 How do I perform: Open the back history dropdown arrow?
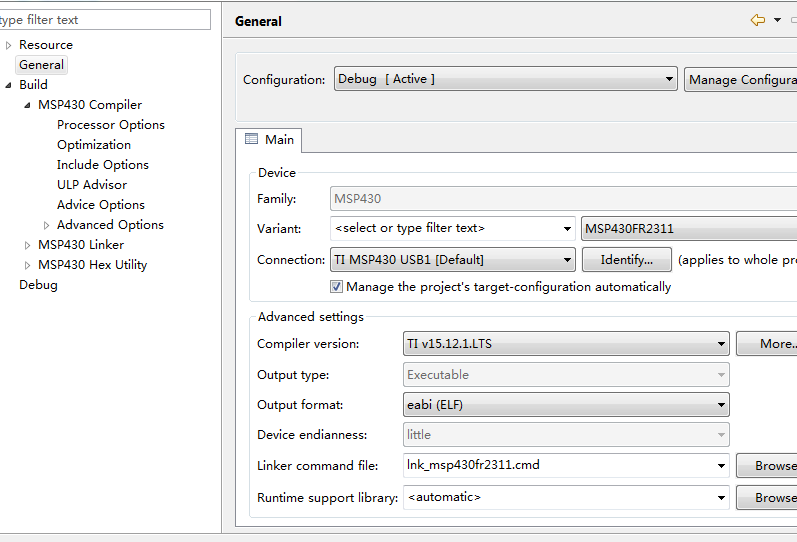(778, 20)
